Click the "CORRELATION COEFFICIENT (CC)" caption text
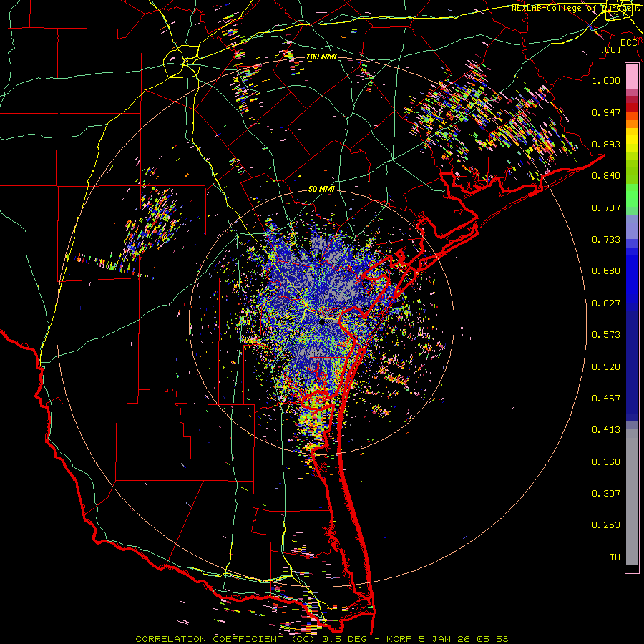The height and width of the screenshot is (644, 644). tap(227, 639)
